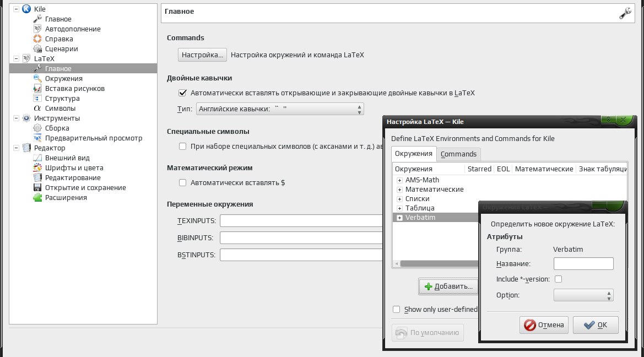Tick the Include *-version checkbox
The width and height of the screenshot is (644, 357).
click(x=558, y=279)
